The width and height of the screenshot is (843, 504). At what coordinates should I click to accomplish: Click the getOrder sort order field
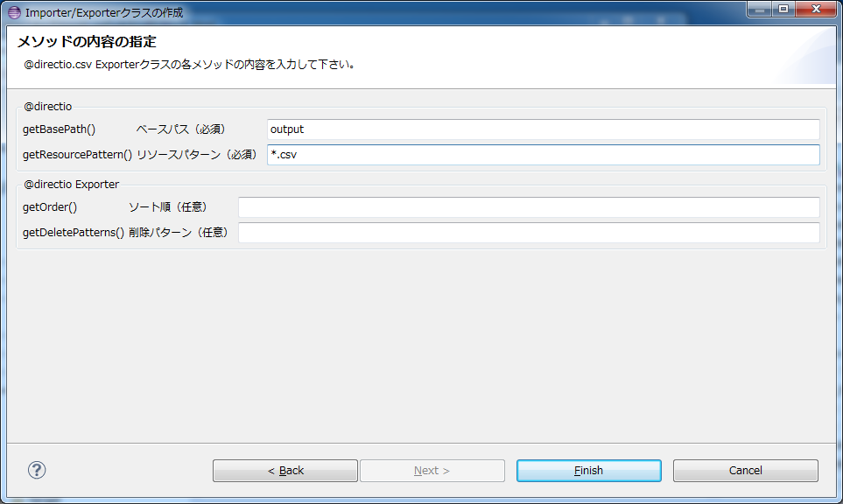(529, 207)
